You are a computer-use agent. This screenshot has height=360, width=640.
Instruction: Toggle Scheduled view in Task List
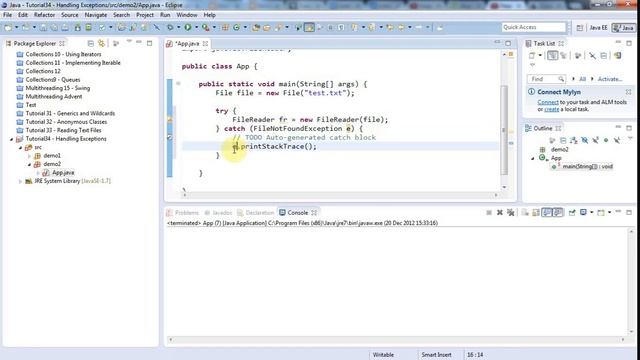tap(564, 56)
